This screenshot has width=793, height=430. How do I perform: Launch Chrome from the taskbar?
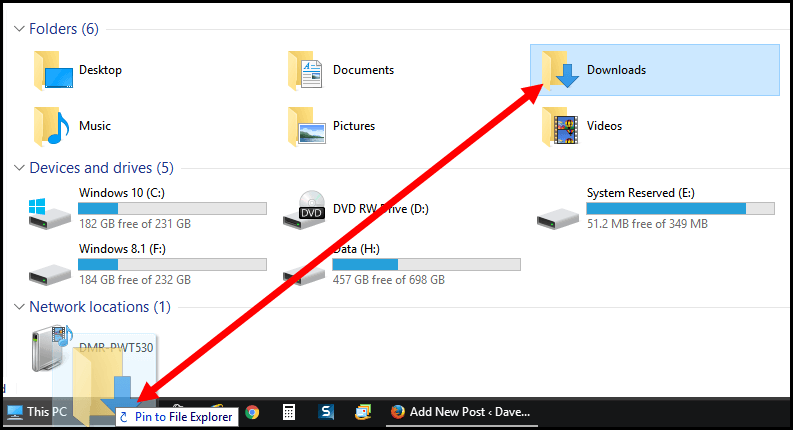pos(252,413)
